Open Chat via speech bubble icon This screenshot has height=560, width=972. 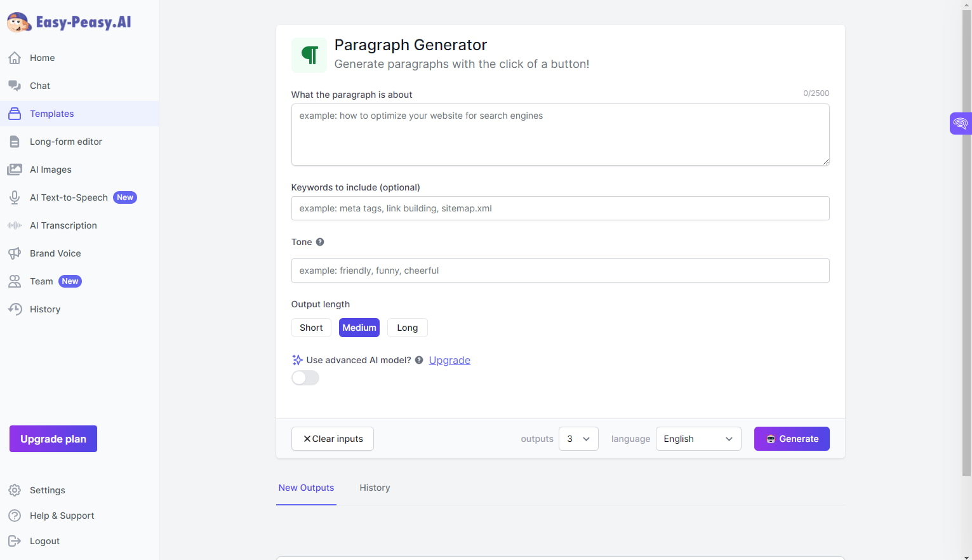coord(15,86)
